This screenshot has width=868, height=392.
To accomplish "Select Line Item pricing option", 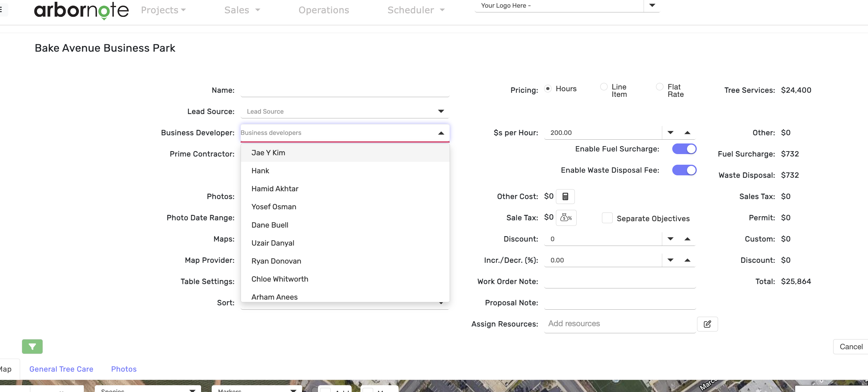I will tap(604, 87).
